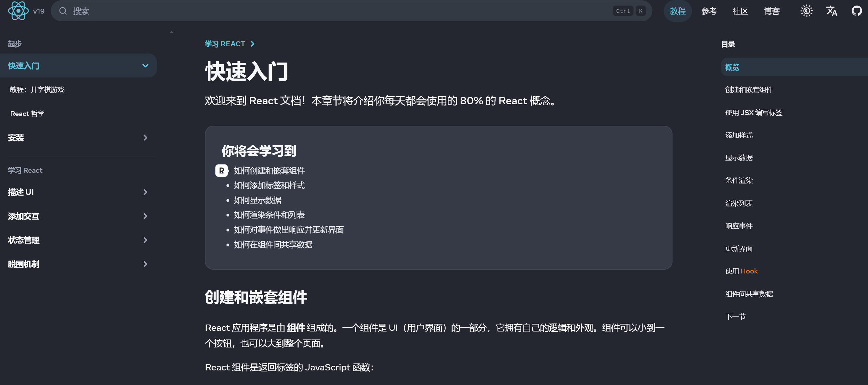The image size is (868, 385).
Task: Open React 哲学 sidebar item
Action: coord(27,114)
